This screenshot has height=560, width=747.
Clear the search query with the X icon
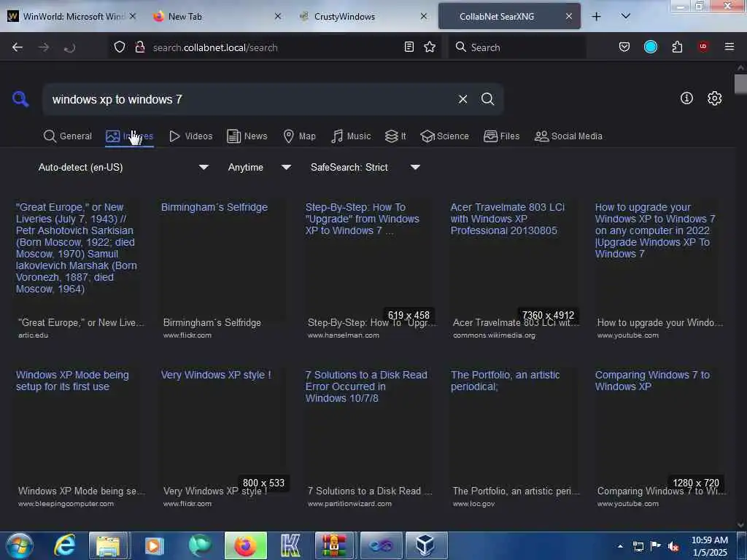coord(462,99)
